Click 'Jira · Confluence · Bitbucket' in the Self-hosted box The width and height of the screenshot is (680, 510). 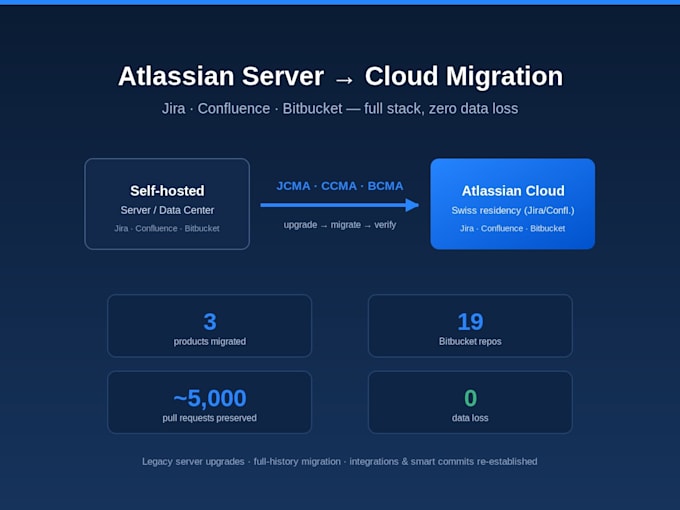point(167,229)
